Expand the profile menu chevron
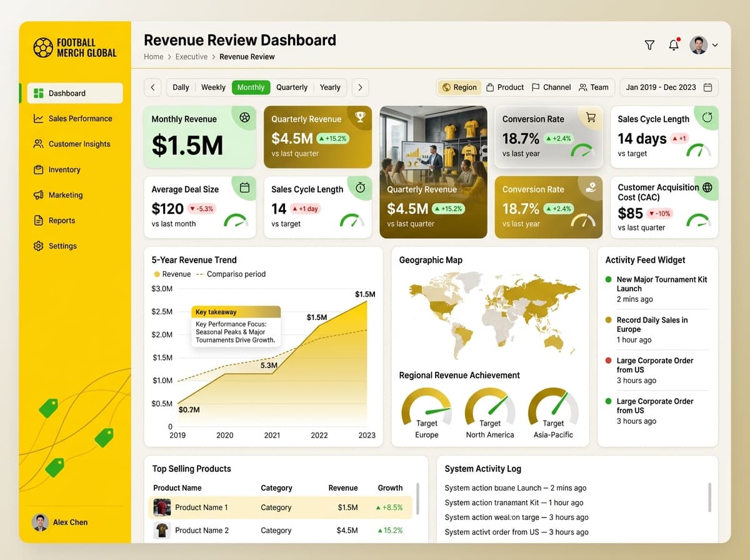This screenshot has height=560, width=750. click(x=715, y=45)
